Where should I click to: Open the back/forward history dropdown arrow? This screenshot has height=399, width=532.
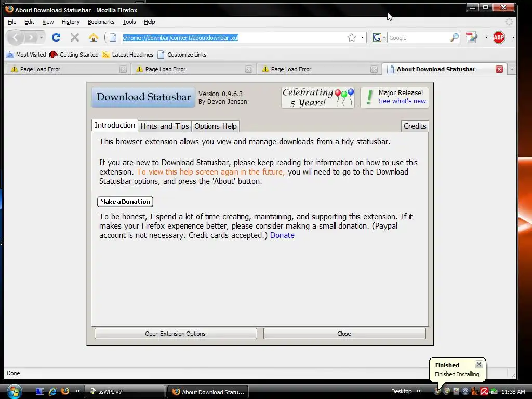(41, 37)
